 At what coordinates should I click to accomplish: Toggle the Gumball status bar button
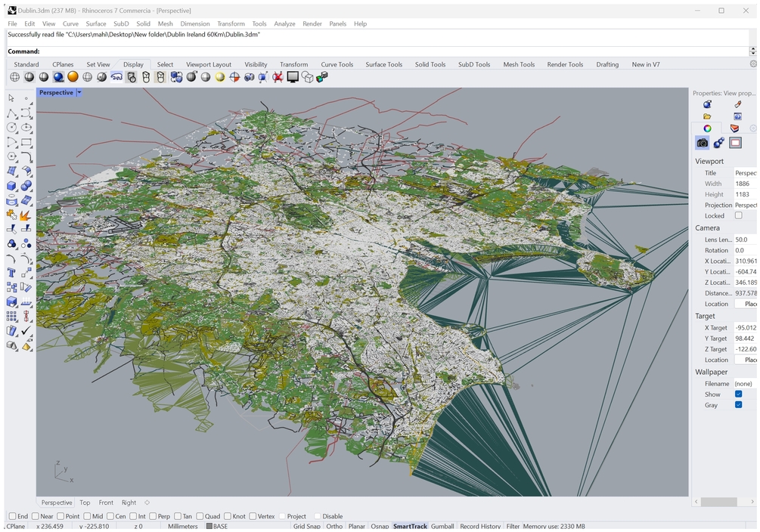click(442, 526)
